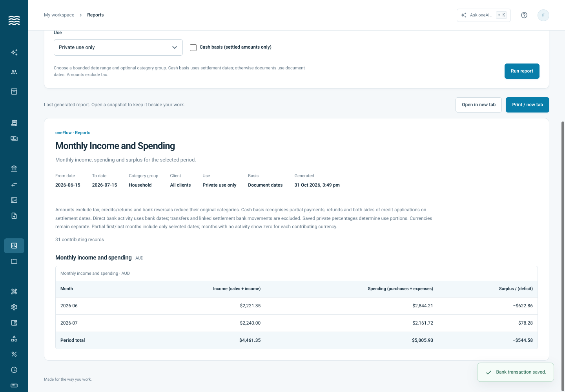
Task: Click income value $2,240.00
Action: click(x=250, y=323)
